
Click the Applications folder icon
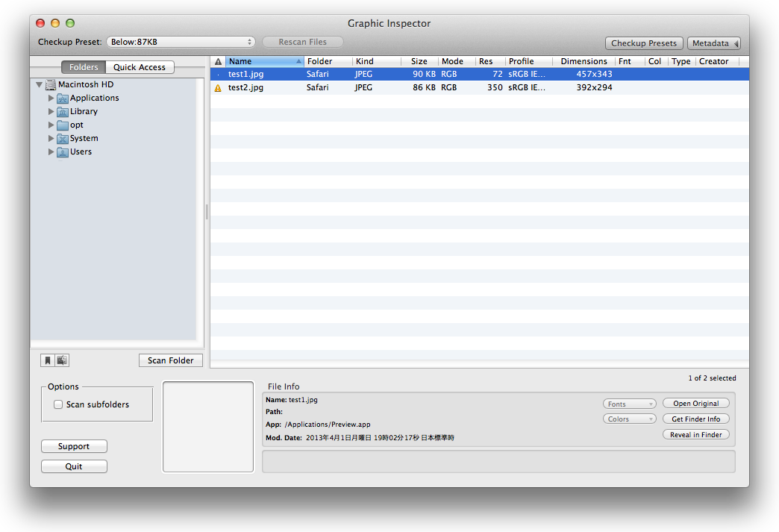62,98
